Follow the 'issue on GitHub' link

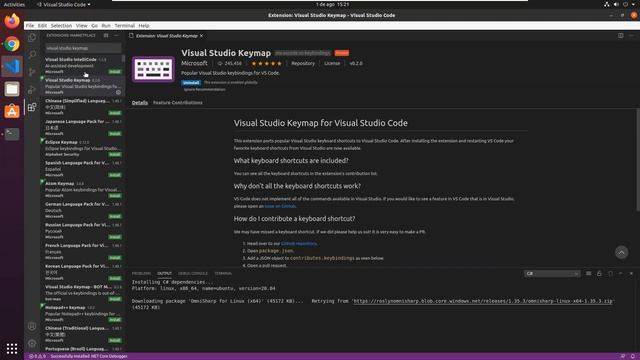[280, 206]
